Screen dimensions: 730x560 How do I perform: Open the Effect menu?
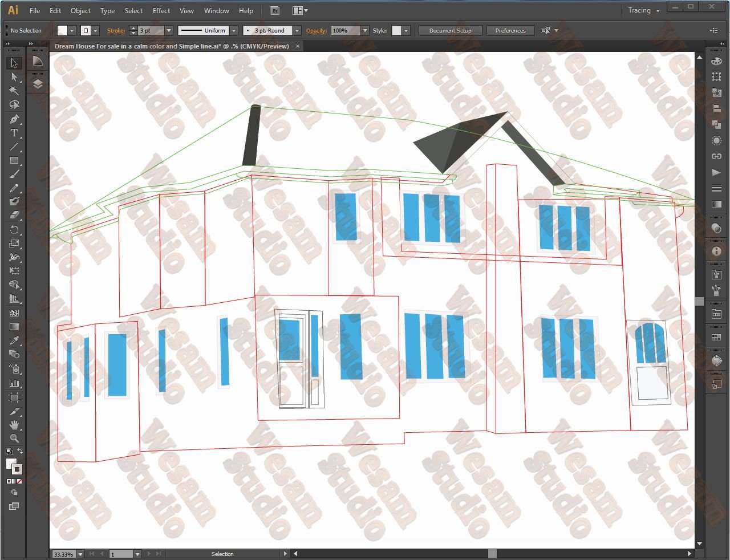(161, 10)
